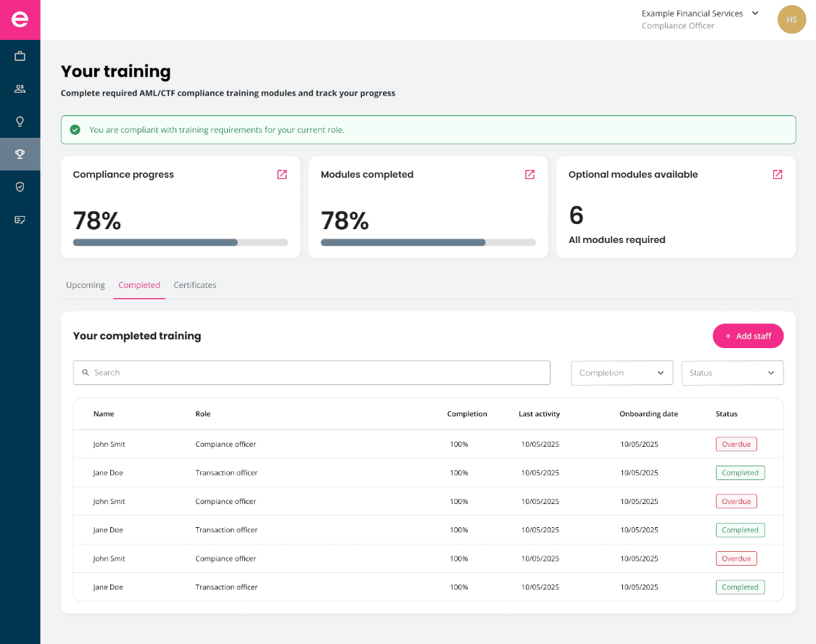
Task: Open the Modules completed card external link icon
Action: (529, 175)
